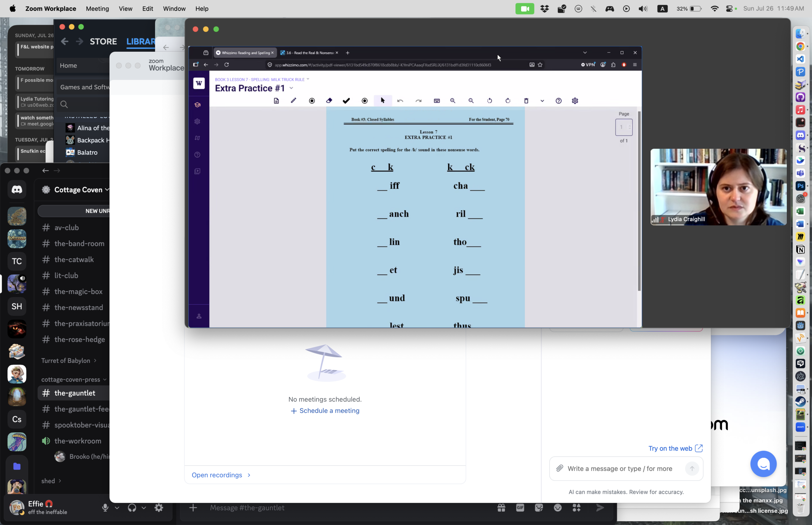Select the pointer cursor tool
This screenshot has width=812, height=525.
383,101
